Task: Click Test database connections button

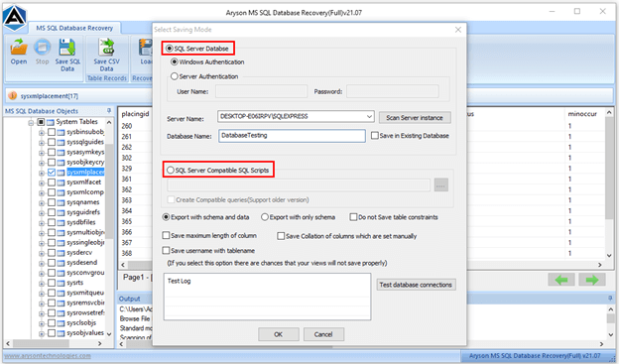Action: (416, 285)
